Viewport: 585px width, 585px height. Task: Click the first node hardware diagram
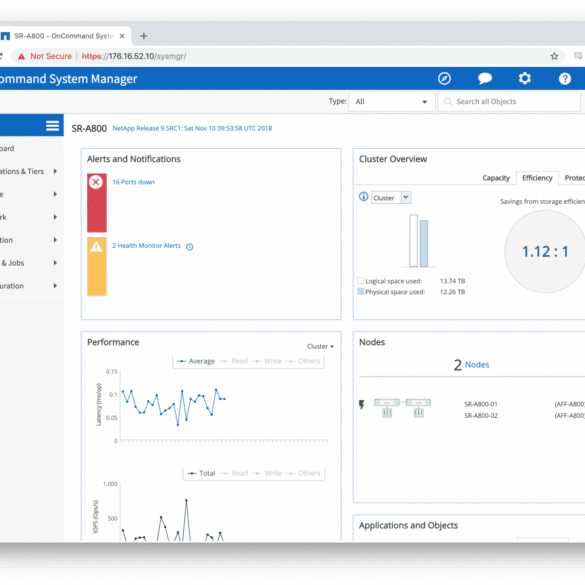click(387, 407)
